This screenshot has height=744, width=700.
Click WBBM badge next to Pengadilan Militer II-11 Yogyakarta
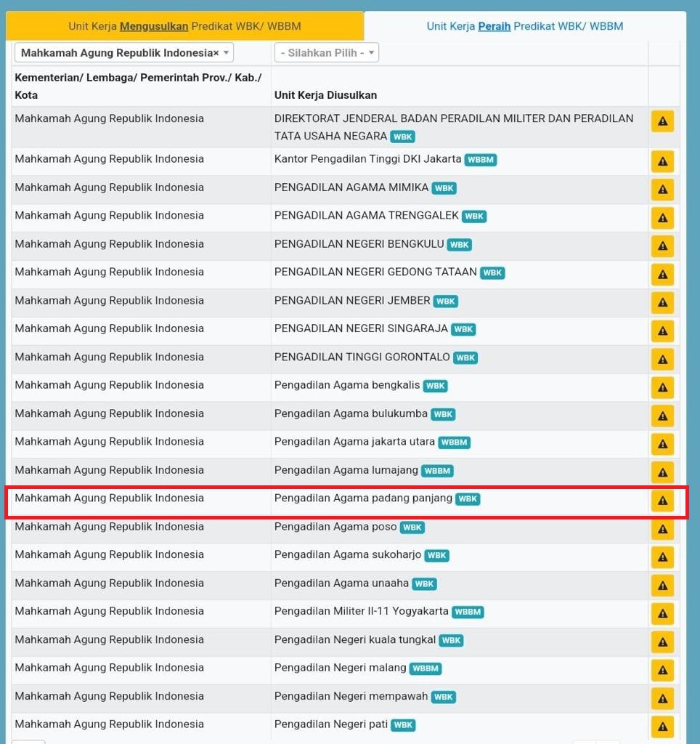tap(468, 612)
